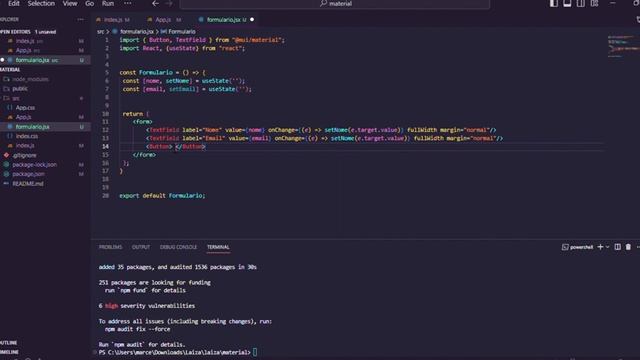The width and height of the screenshot is (640, 360).
Task: Switch to the Output panel tab
Action: tap(141, 247)
